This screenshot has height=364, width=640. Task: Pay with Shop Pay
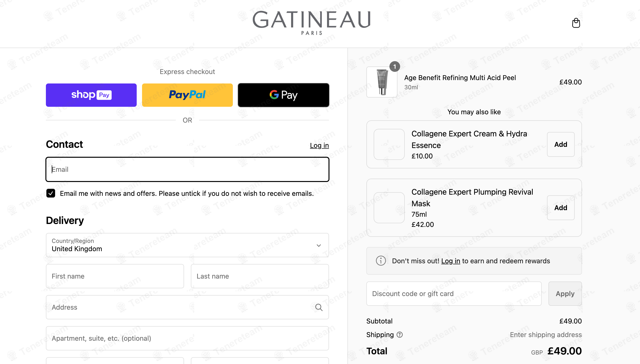[91, 95]
